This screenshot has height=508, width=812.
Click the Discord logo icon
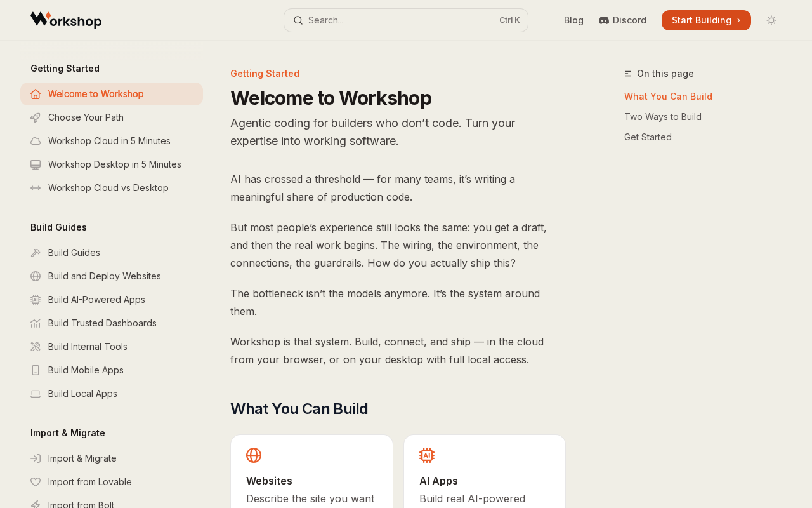click(x=604, y=20)
